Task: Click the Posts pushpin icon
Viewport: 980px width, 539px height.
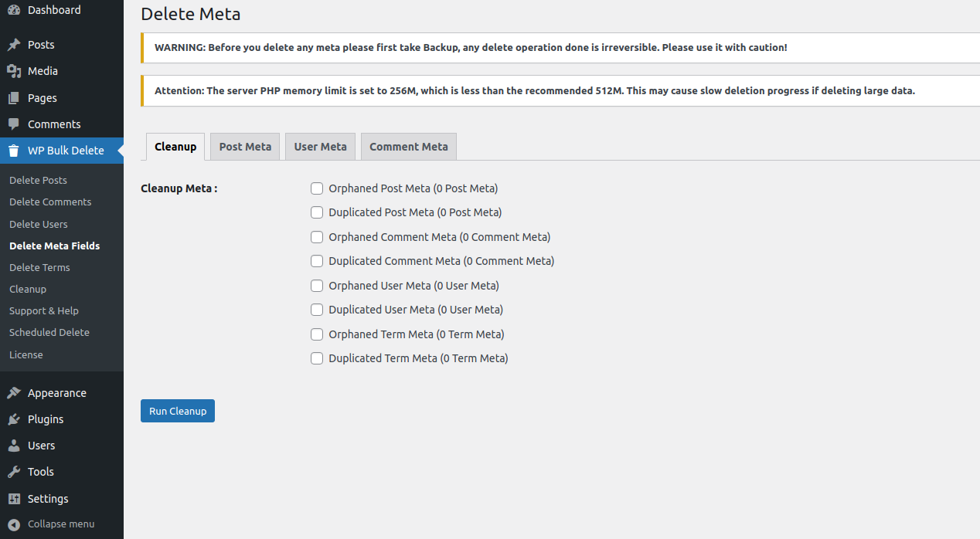Action: click(14, 45)
